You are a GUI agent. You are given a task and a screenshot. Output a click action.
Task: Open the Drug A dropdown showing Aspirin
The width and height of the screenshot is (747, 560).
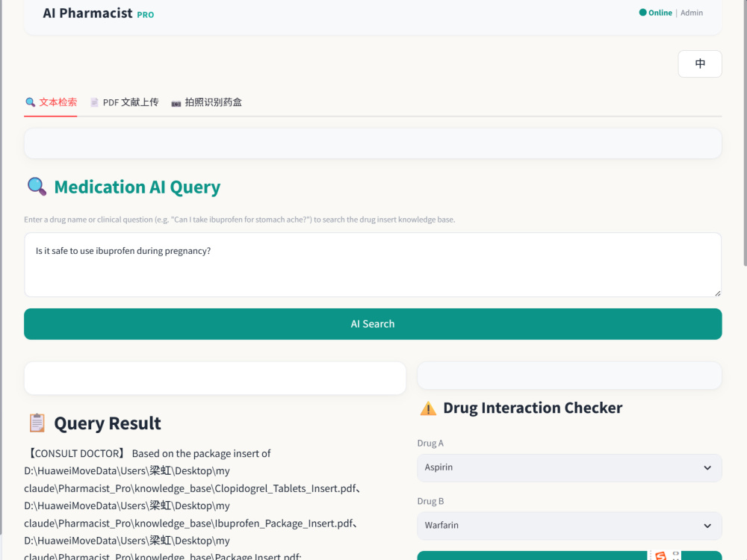(x=569, y=467)
